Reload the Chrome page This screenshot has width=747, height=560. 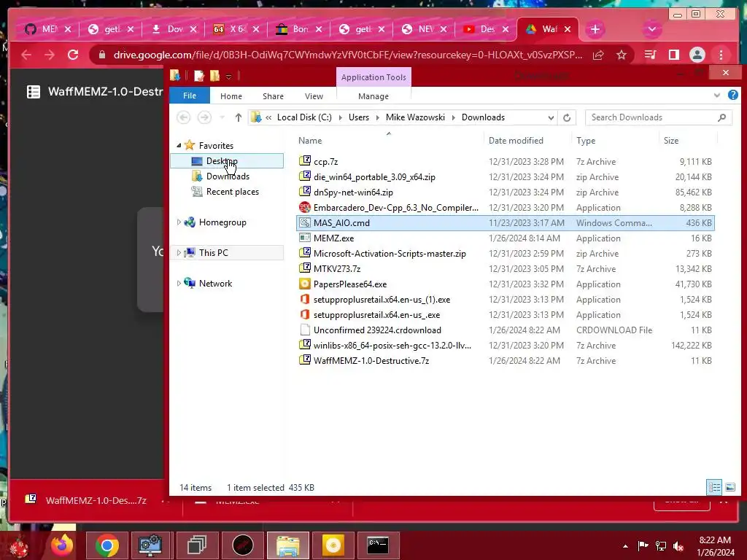(x=73, y=55)
